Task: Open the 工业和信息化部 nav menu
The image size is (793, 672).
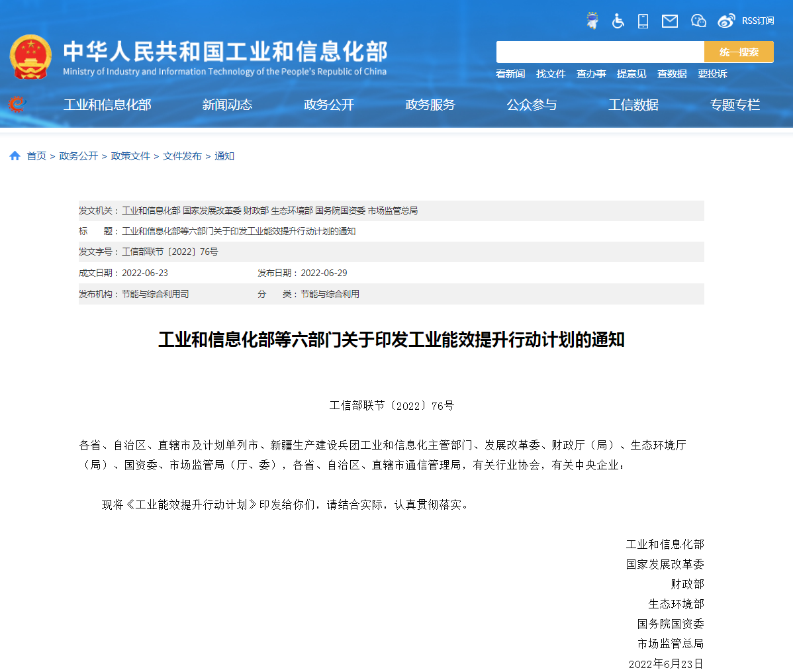Action: click(x=107, y=105)
